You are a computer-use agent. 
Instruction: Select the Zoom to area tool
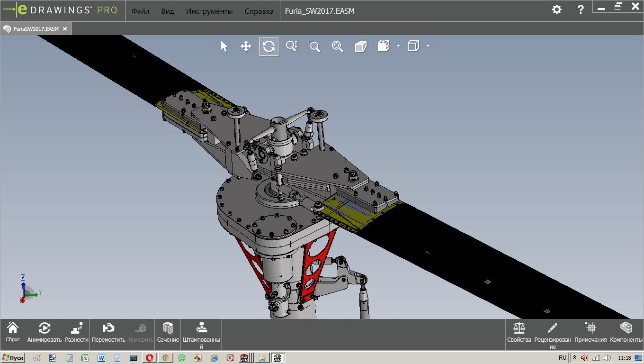pyautogui.click(x=314, y=46)
